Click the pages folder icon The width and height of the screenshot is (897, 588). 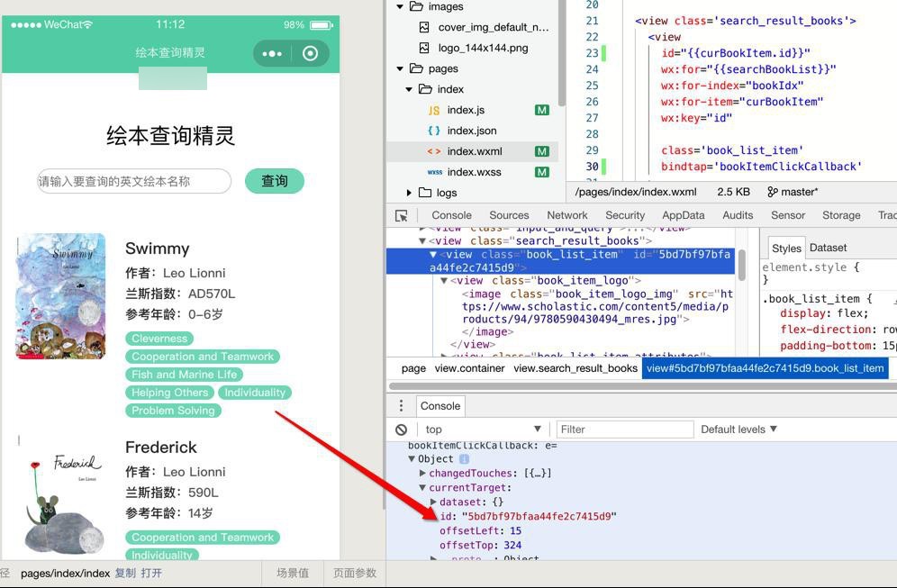[x=416, y=68]
